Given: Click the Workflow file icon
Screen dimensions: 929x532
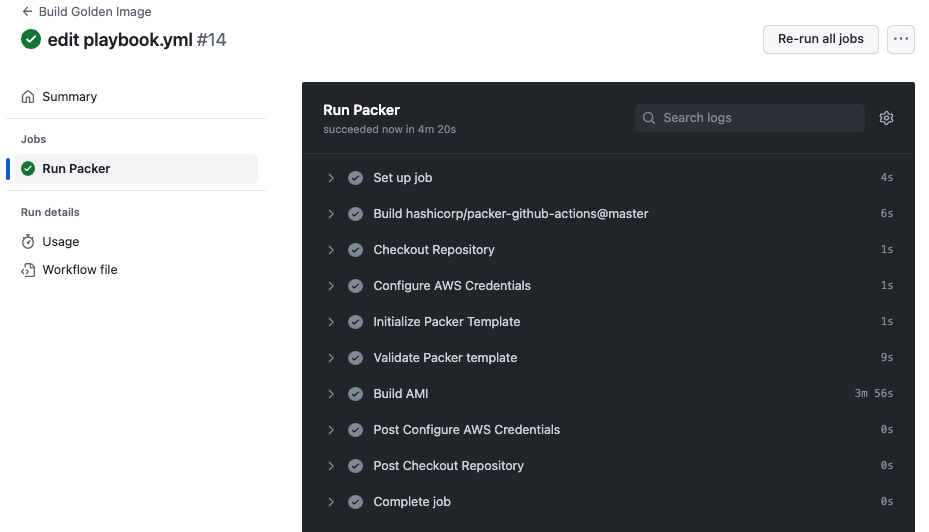Looking at the screenshot, I should pos(28,270).
